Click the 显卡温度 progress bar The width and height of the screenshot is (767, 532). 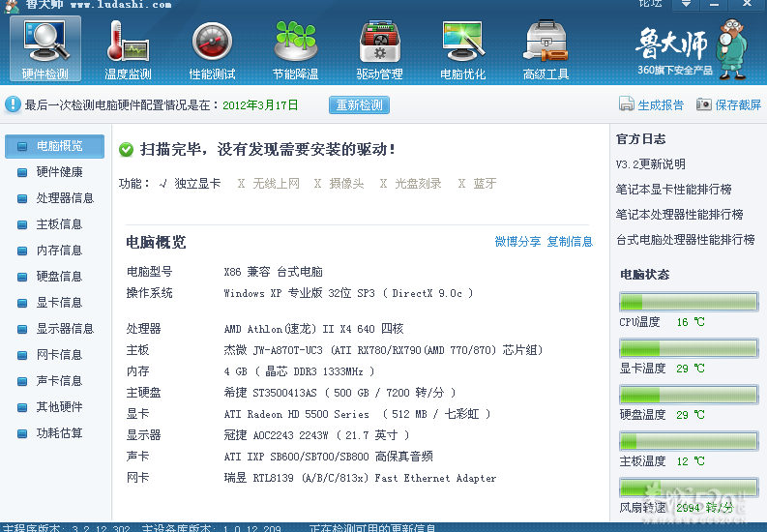(x=689, y=348)
